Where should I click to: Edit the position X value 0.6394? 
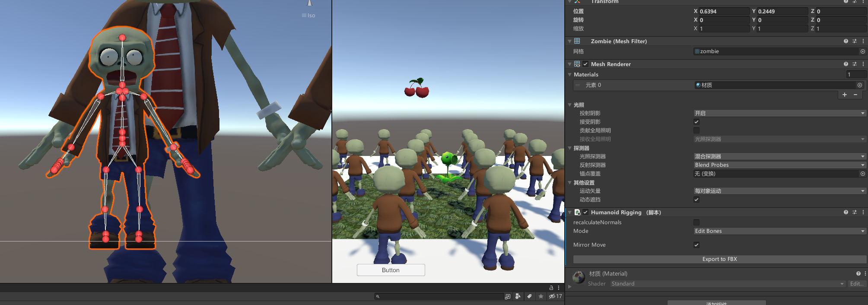coord(724,11)
